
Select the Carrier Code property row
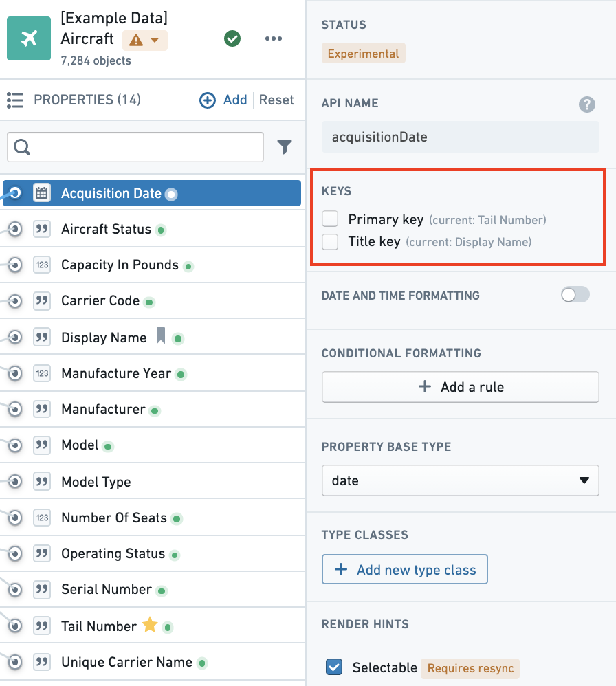pos(153,300)
